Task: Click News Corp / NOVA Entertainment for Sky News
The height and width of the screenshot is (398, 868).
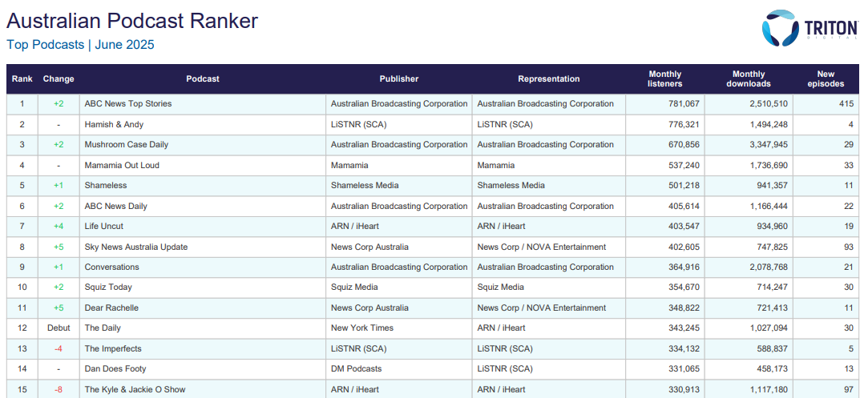Action: point(542,247)
